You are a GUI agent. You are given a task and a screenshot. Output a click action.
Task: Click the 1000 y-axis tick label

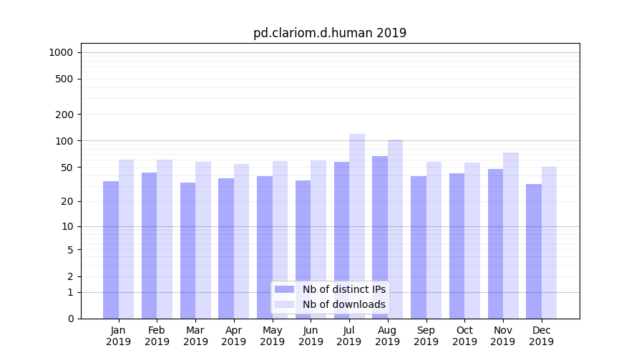[x=60, y=52]
